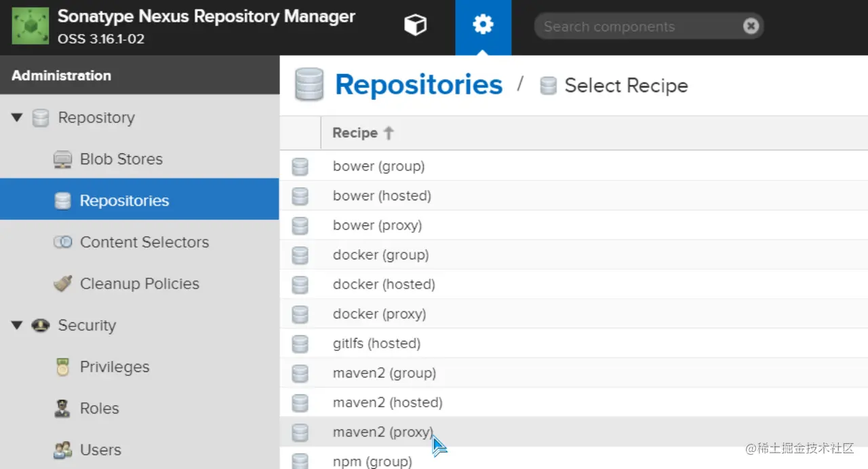Click the icon beside docker (hosted)
Image resolution: width=868 pixels, height=469 pixels.
300,285
